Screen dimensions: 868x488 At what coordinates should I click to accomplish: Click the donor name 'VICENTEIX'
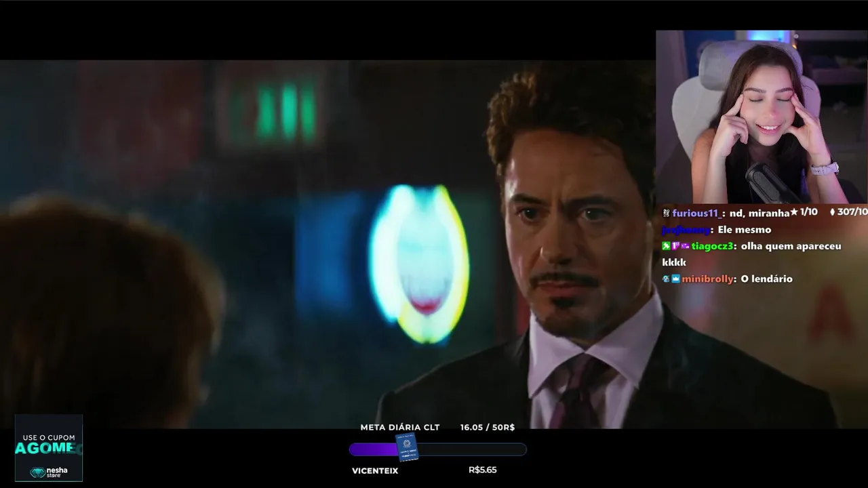pos(375,470)
